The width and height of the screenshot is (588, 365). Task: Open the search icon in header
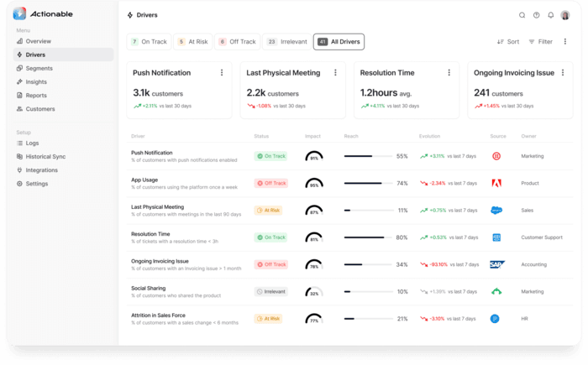click(522, 15)
